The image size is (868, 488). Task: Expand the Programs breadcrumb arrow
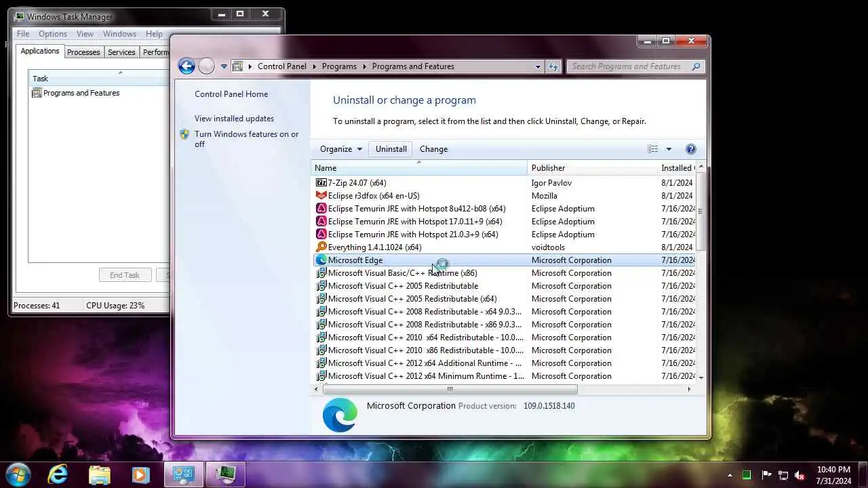tap(364, 66)
